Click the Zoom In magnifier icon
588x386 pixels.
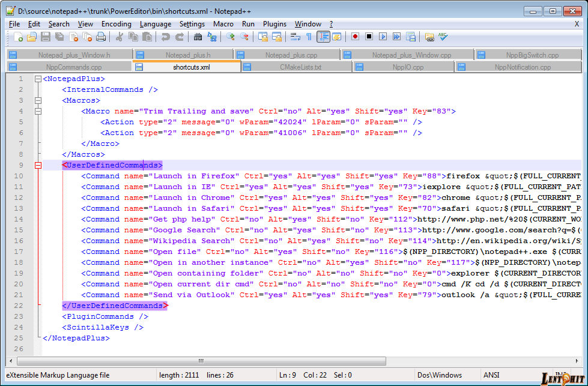(x=230, y=37)
